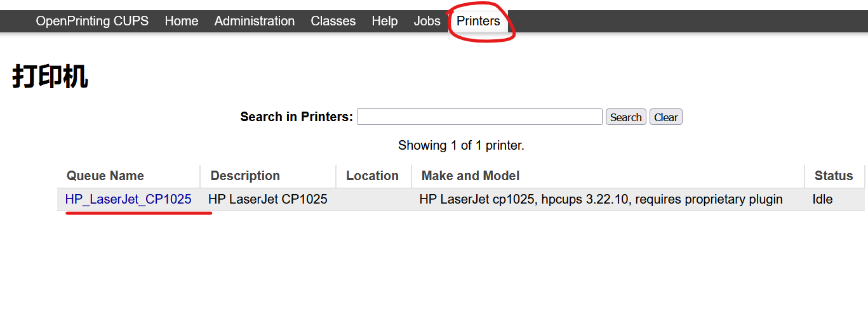
Task: Click the HP LaserJet CP1025 description cell
Action: click(x=268, y=199)
